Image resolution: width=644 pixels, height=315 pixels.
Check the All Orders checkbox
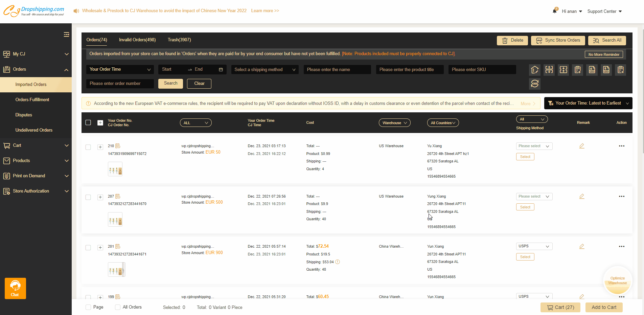[118, 307]
